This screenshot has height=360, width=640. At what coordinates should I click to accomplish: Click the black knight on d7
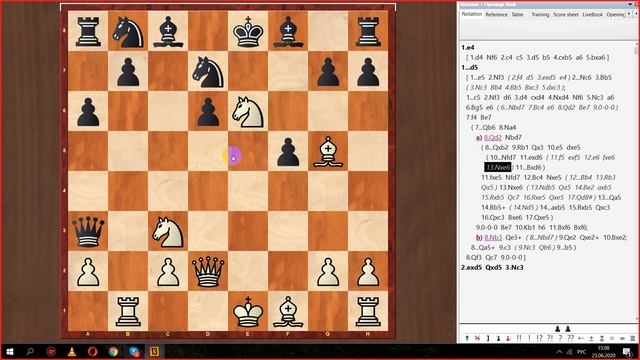(208, 71)
